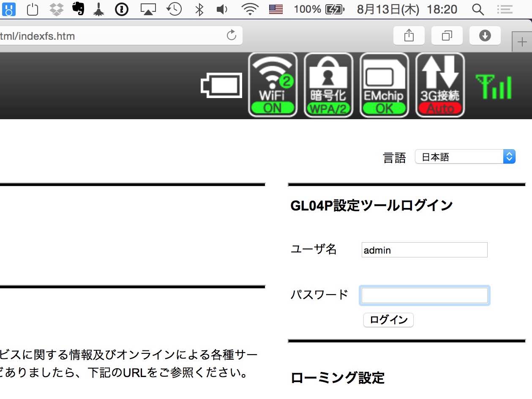Open the 言語 language dropdown
Viewport: 532px width, 399px height.
tap(465, 157)
